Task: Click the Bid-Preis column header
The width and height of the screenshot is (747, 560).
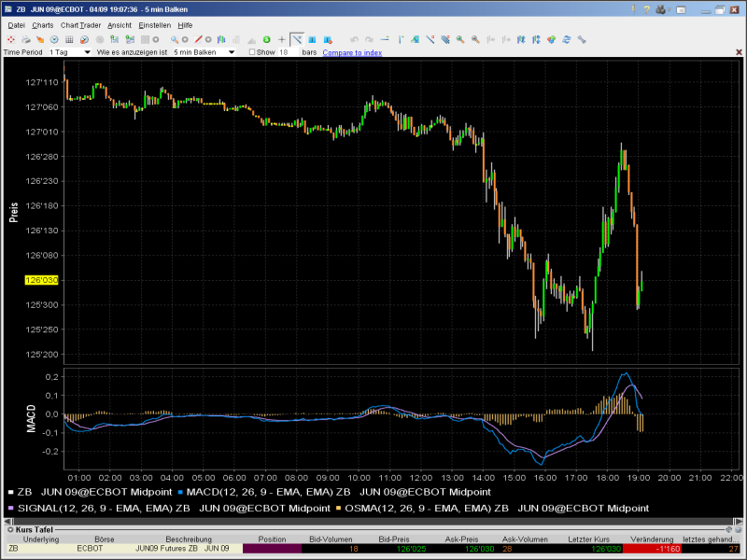Action: point(394,539)
